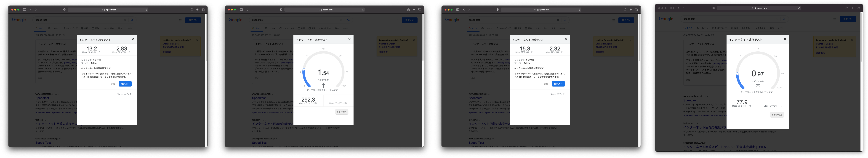868x158 pixels.
Task: Open 設定 dropdown in the 13.2 Mbps window
Action: tap(120, 28)
